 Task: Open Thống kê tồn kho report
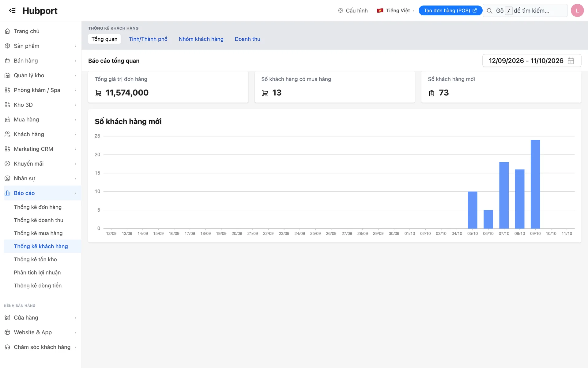(35, 259)
